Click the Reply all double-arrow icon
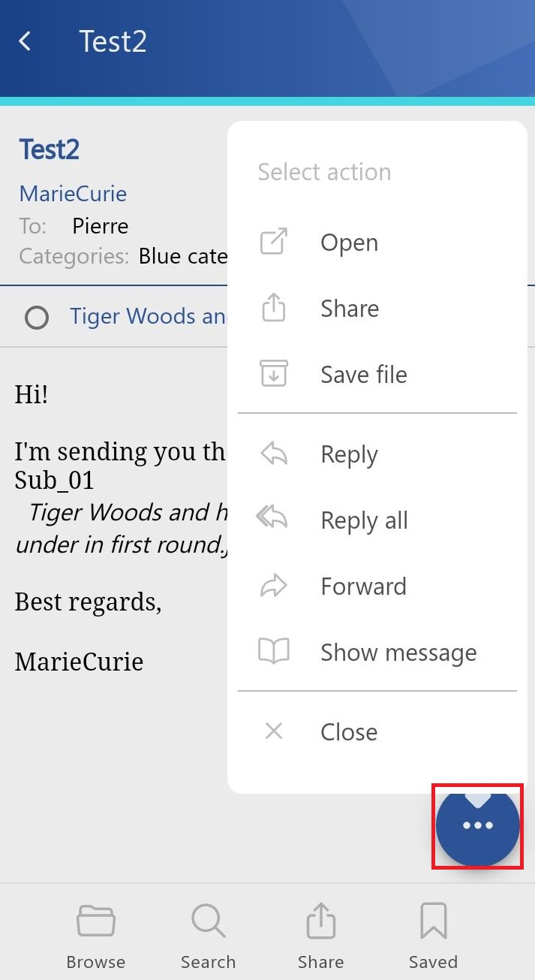535x980 pixels. [272, 520]
